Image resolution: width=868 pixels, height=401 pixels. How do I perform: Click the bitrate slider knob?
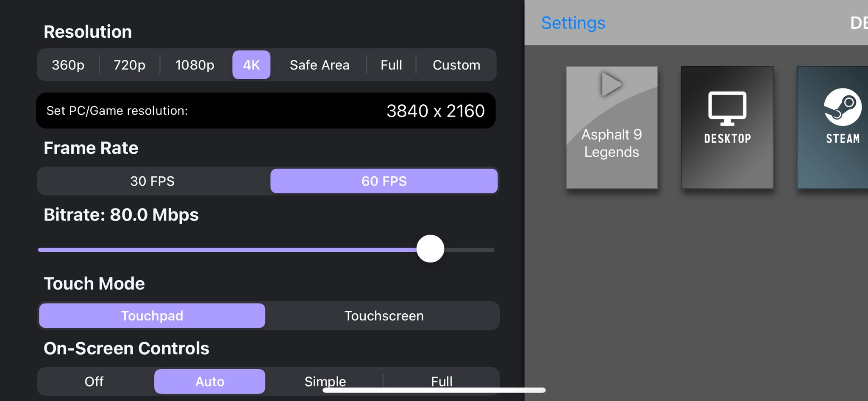[430, 249]
